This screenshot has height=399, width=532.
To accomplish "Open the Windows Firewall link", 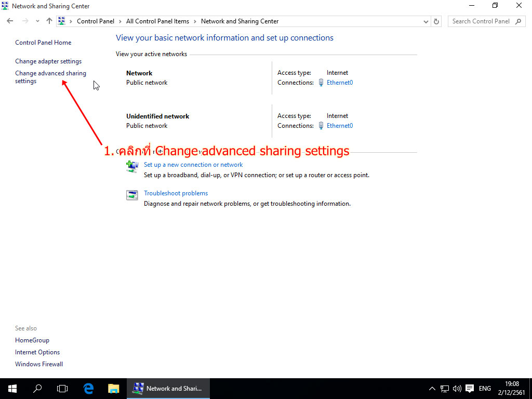I will tap(39, 364).
